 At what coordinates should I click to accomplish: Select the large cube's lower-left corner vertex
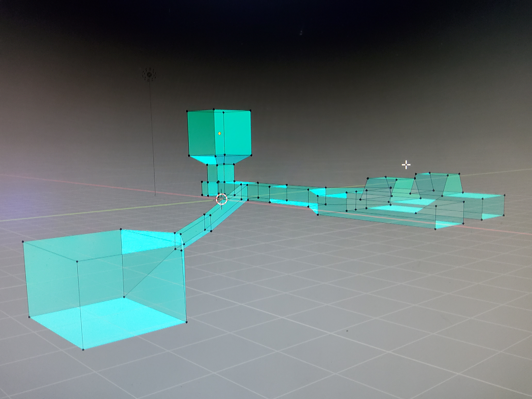coord(29,317)
